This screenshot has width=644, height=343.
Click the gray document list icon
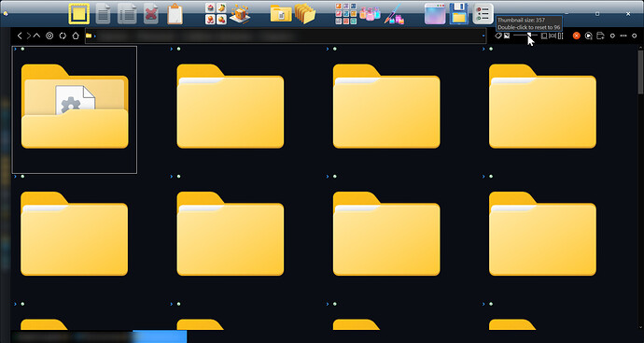click(127, 14)
